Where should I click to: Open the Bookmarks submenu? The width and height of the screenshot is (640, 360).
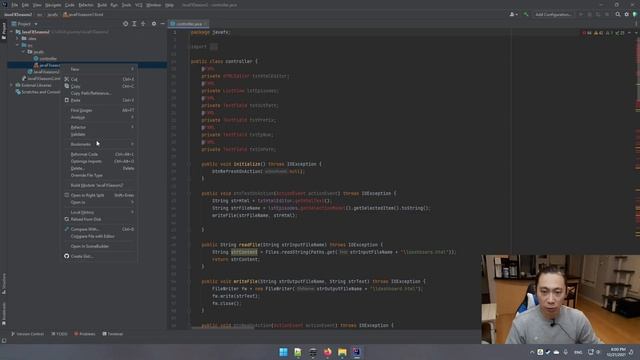[x=100, y=144]
